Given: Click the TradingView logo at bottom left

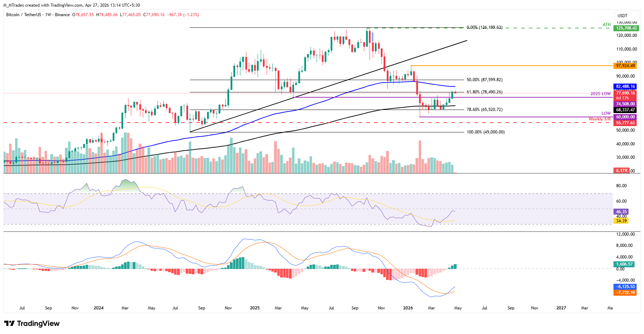Looking at the screenshot, I should (x=32, y=323).
